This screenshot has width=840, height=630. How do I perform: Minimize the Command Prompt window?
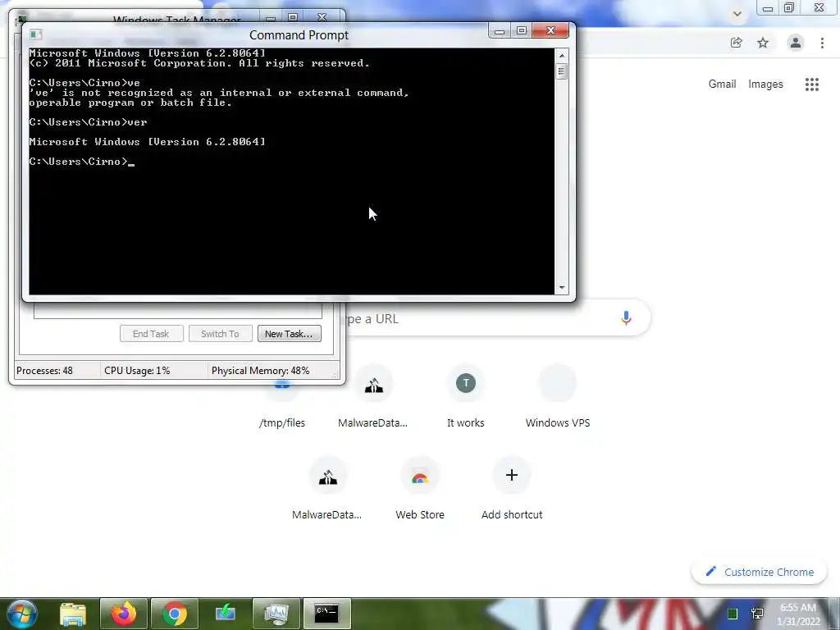coord(500,30)
